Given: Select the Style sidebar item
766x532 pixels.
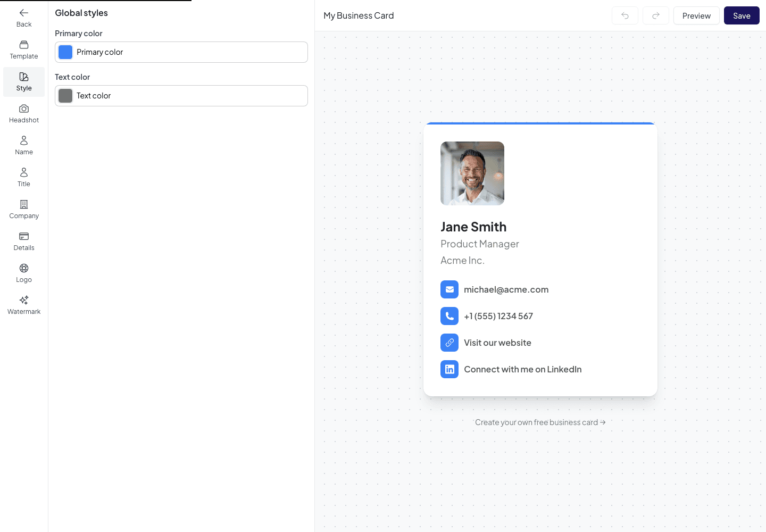Looking at the screenshot, I should [x=24, y=82].
